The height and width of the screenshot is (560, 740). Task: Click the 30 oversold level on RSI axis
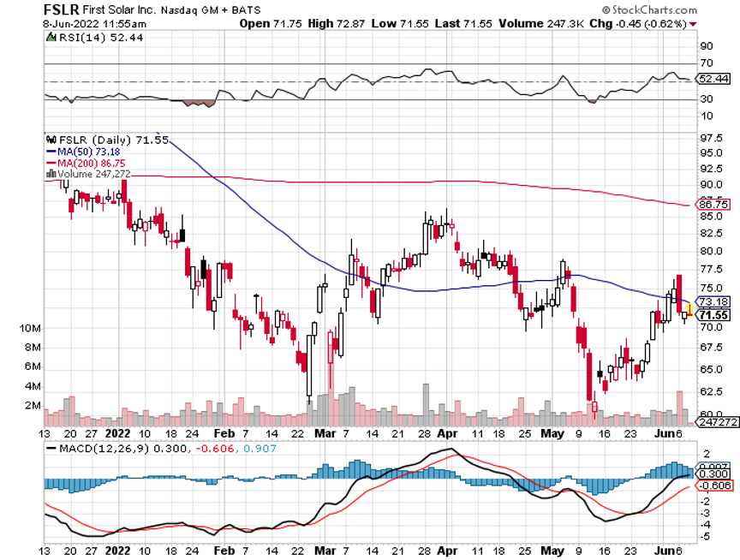(x=707, y=99)
